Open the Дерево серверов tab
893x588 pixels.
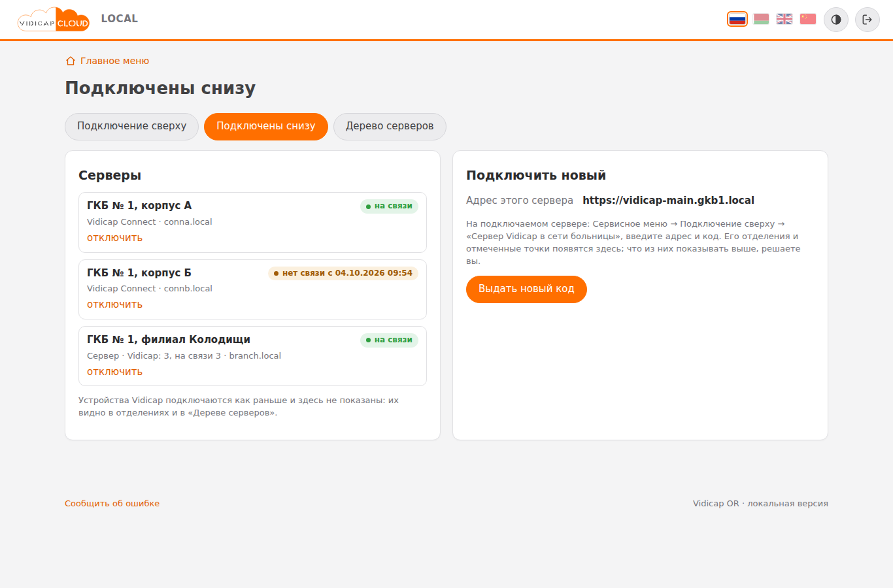click(x=390, y=126)
